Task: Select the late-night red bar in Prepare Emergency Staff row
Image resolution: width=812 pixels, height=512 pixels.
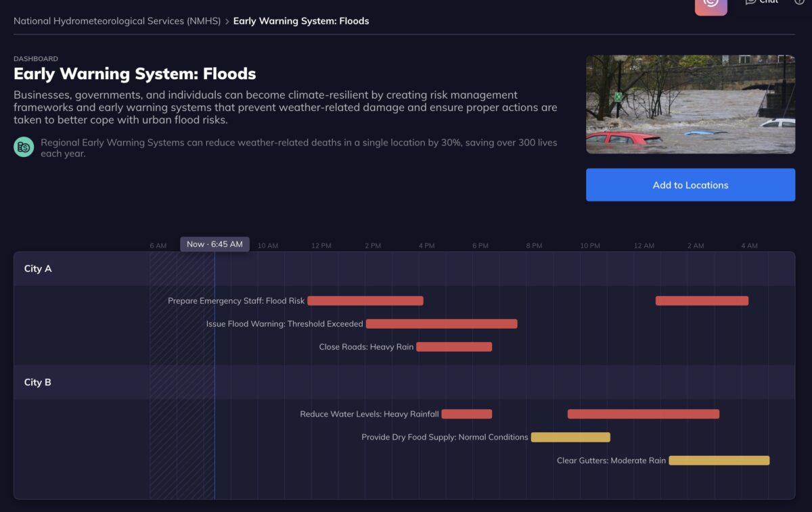Action: coord(702,301)
